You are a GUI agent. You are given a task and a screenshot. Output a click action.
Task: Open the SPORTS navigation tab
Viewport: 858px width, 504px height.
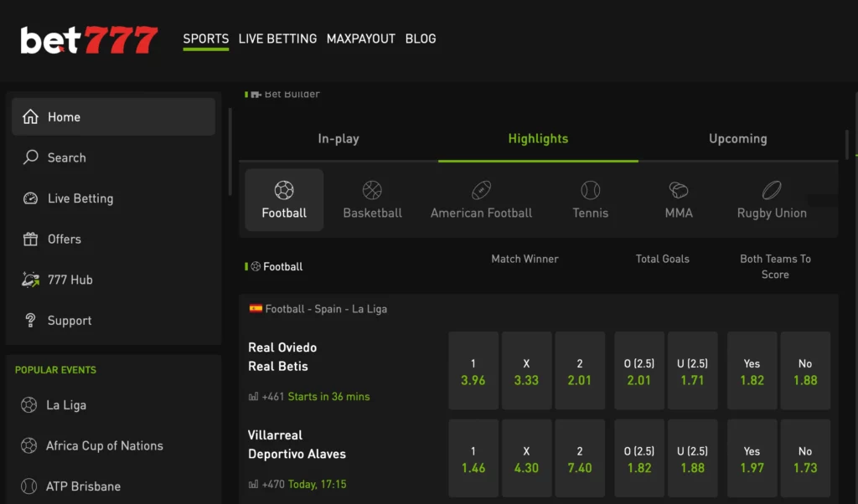[x=206, y=39]
